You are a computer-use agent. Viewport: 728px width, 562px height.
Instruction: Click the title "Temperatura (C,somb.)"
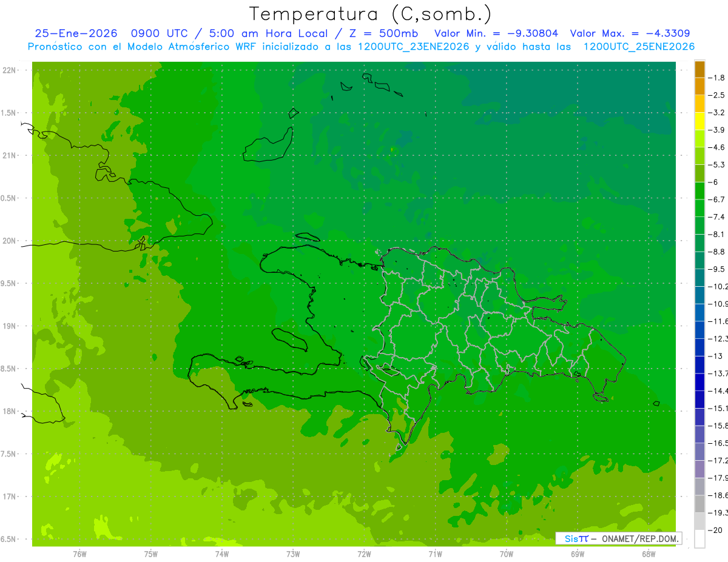371,14
